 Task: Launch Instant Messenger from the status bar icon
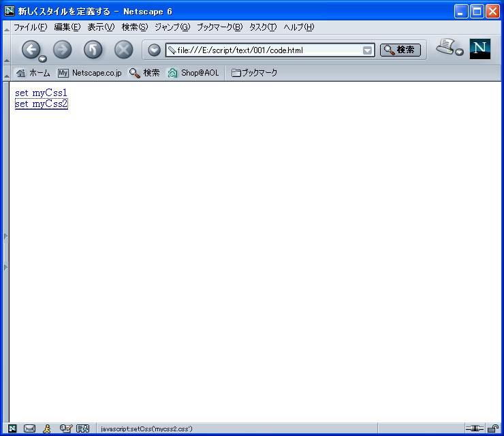[x=47, y=429]
